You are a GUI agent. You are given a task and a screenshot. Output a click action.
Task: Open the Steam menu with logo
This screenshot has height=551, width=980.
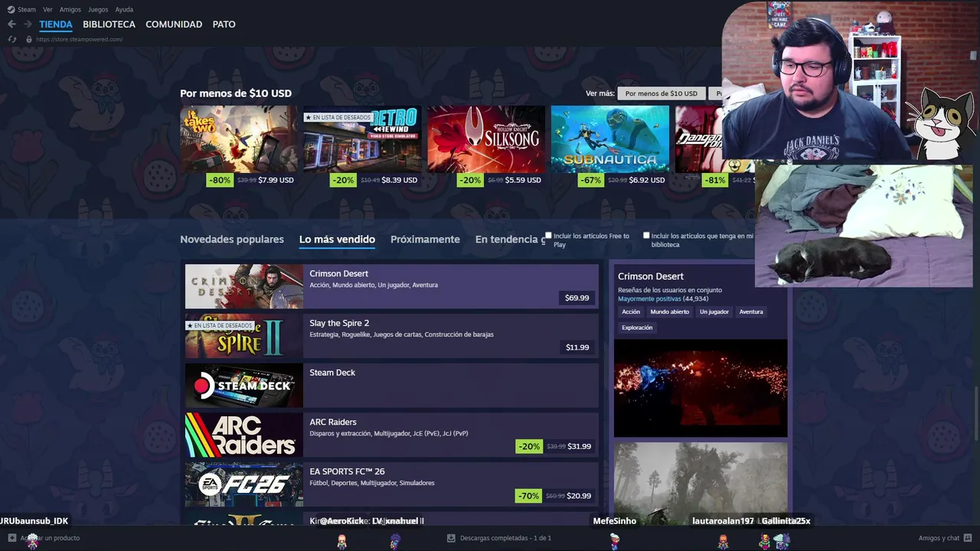tap(21, 9)
